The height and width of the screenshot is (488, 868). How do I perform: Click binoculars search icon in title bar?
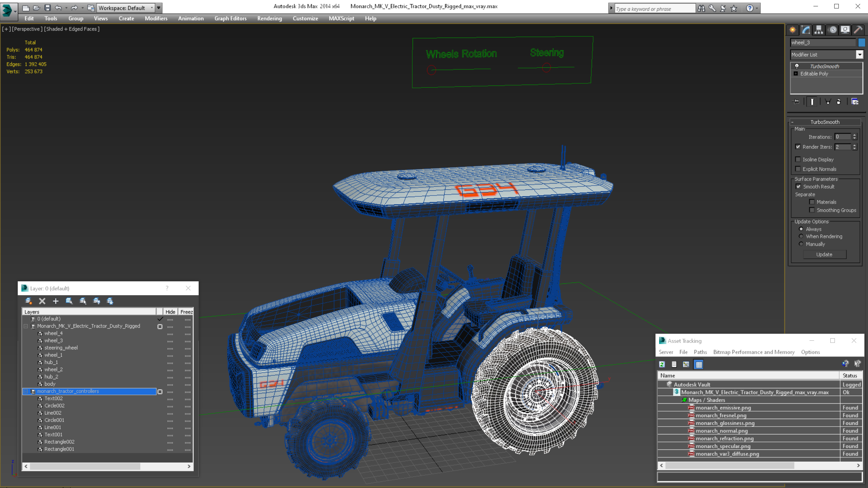(x=701, y=8)
